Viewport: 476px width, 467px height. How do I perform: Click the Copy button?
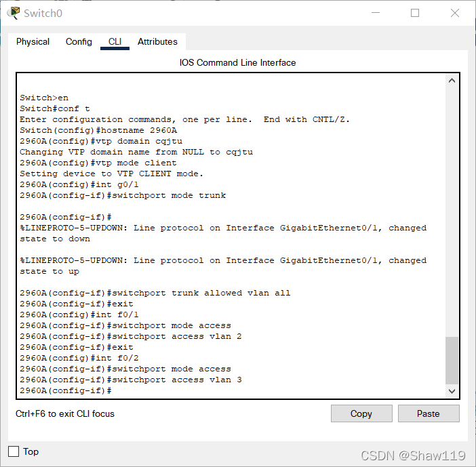(361, 413)
